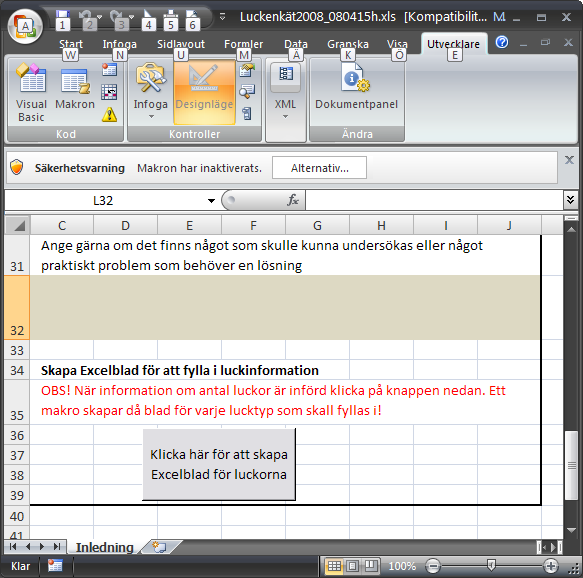Click the vertical scrollbar up arrow

pyautogui.click(x=571, y=230)
